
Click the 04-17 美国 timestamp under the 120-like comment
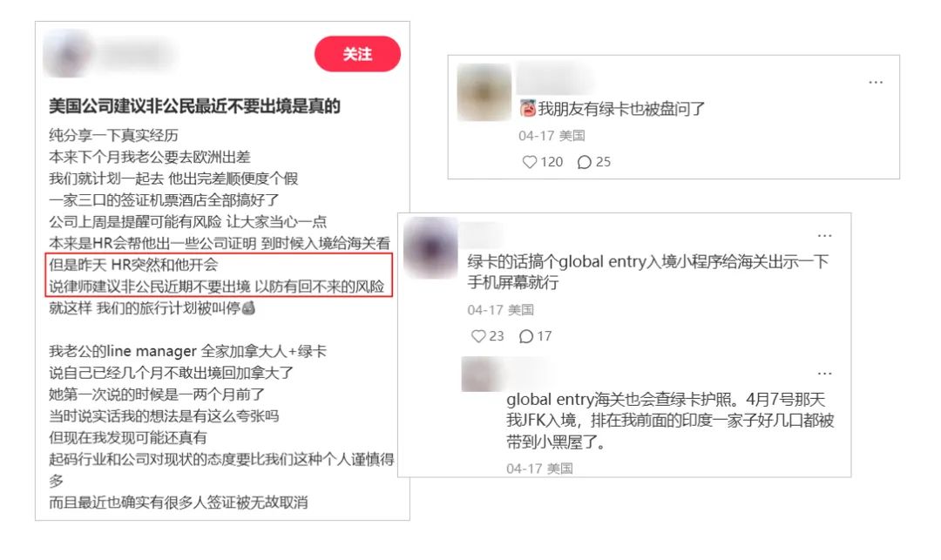click(x=552, y=136)
